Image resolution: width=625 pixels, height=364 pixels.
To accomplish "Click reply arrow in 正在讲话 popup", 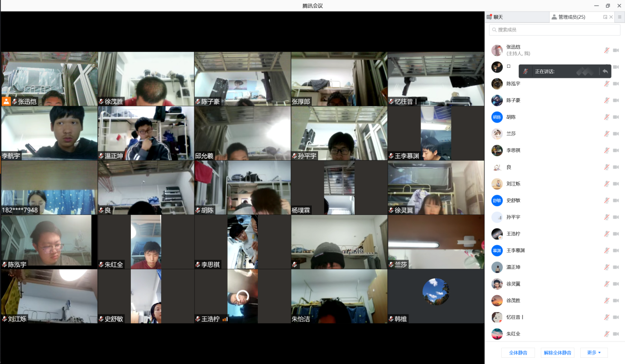I will [x=605, y=72].
